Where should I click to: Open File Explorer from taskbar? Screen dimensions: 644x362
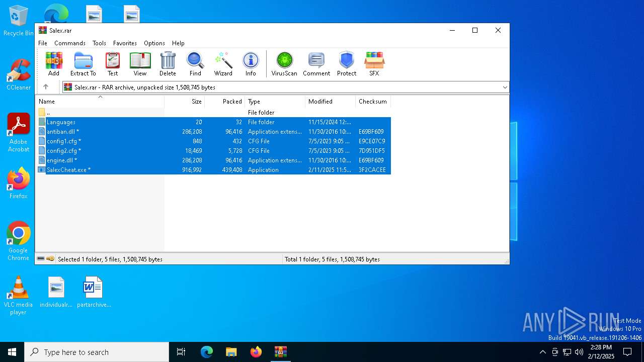[x=231, y=352]
